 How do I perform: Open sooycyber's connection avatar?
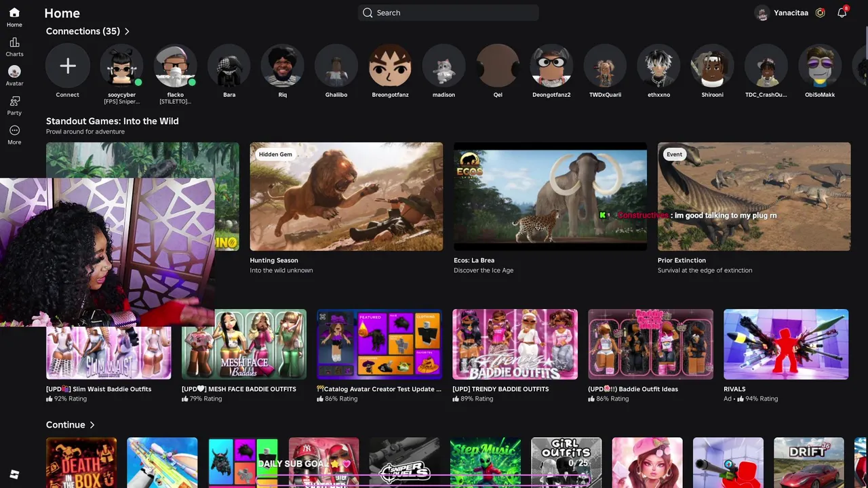(x=121, y=66)
